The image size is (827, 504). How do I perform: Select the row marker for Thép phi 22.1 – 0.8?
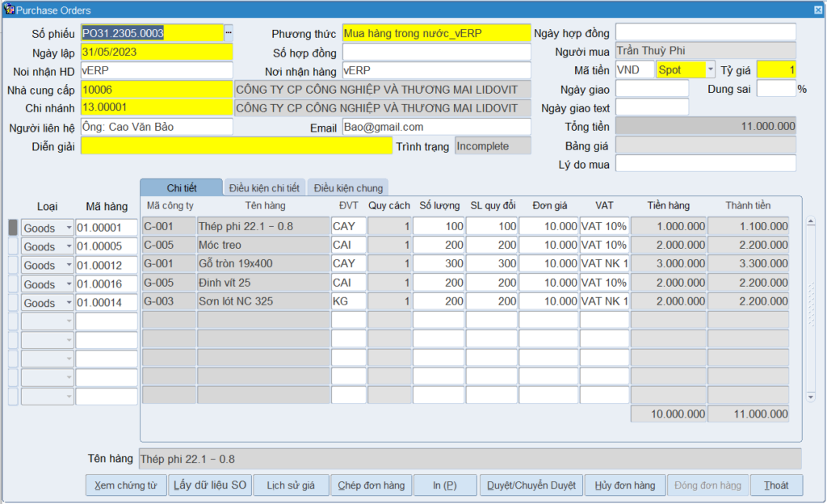click(13, 228)
